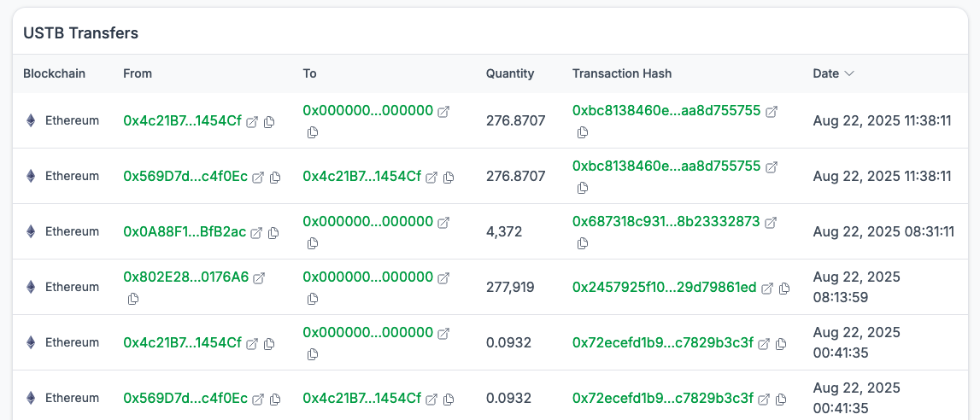Sort by Date using the chevron arrow
Screen dimensions: 980x420
pos(849,73)
